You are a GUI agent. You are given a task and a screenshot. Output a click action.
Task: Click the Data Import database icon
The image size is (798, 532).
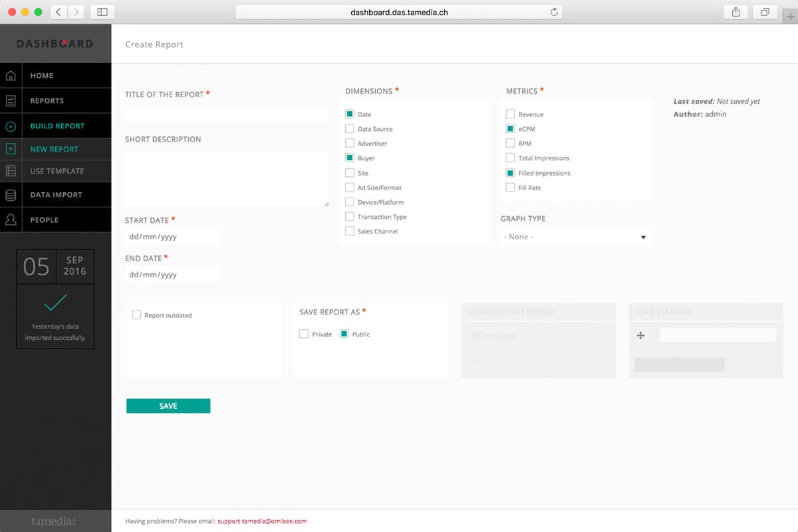[11, 195]
